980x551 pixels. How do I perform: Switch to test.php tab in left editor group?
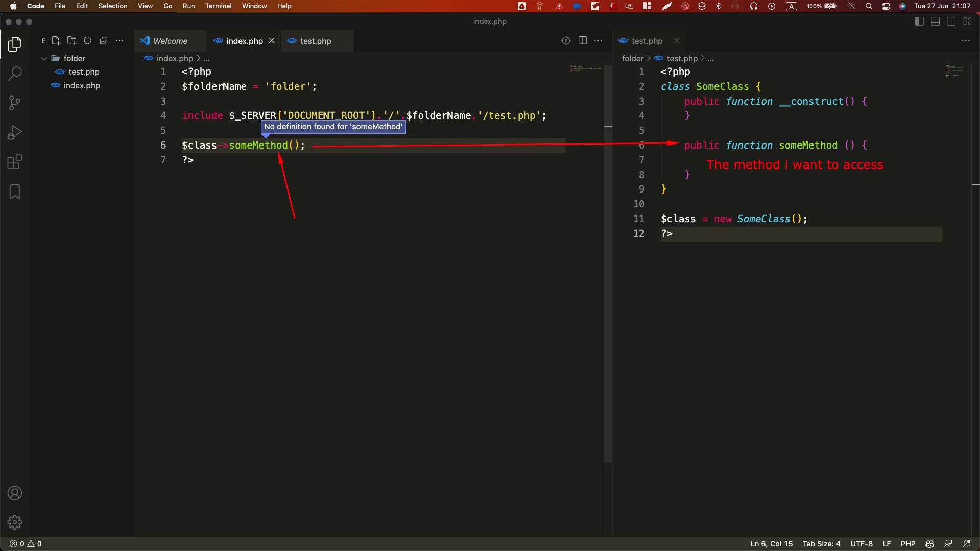(316, 41)
